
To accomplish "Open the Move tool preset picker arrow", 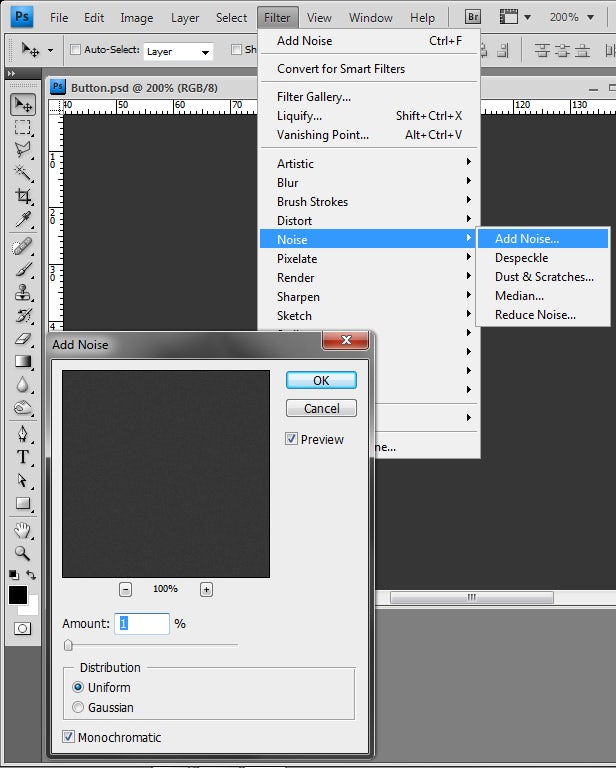I will pyautogui.click(x=50, y=50).
